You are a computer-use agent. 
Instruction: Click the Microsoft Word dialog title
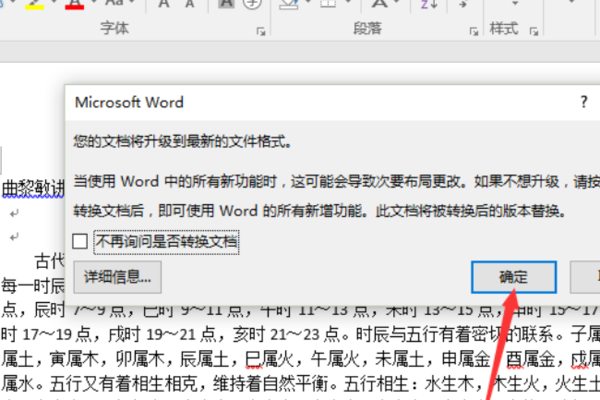coord(129,102)
